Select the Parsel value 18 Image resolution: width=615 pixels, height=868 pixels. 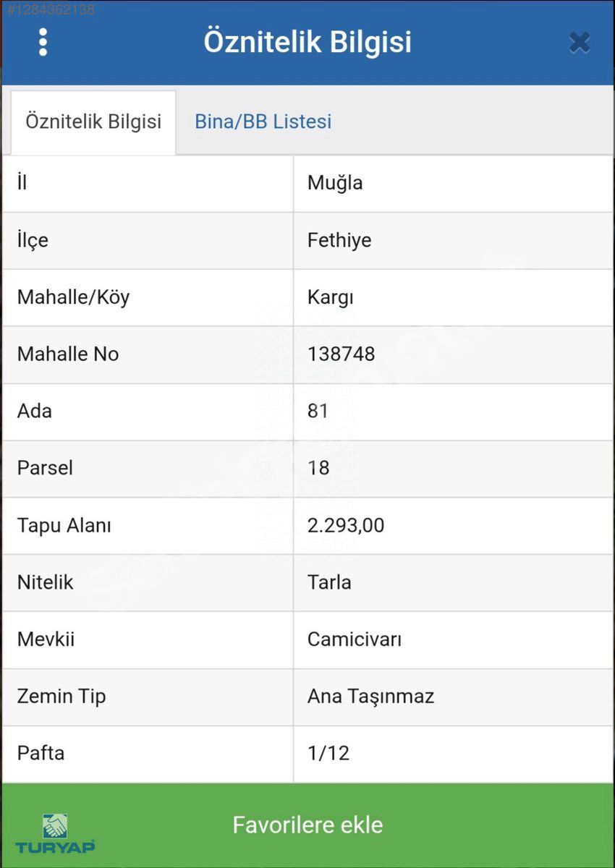(x=318, y=468)
